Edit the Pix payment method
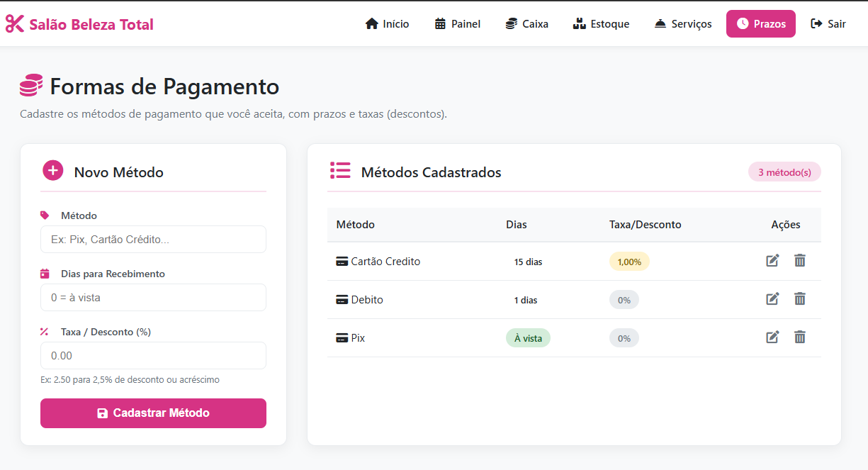This screenshot has width=868, height=470. [x=772, y=337]
